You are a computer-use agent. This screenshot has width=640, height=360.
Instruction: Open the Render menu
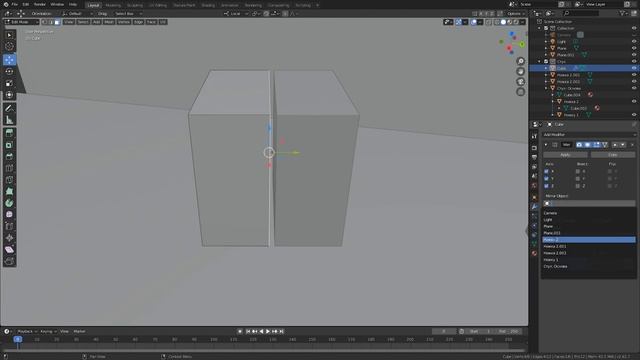coord(40,4)
